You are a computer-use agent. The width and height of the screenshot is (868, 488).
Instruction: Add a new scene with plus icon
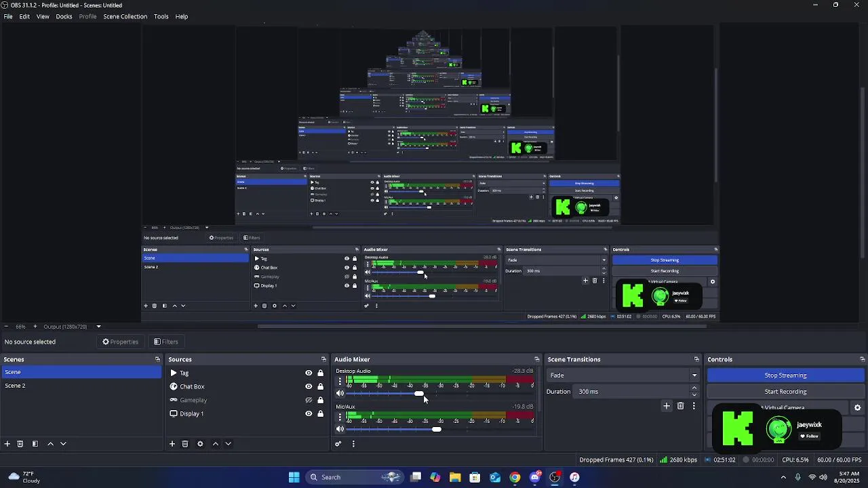coord(7,444)
